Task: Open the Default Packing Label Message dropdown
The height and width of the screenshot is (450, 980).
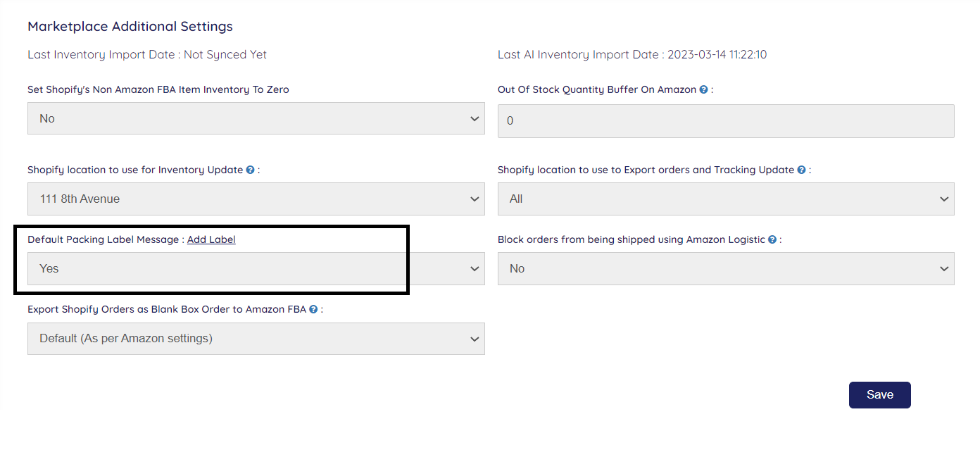Action: coord(256,269)
